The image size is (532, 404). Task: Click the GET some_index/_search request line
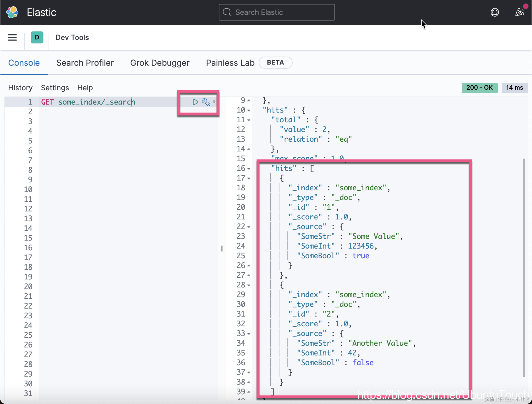[x=88, y=102]
